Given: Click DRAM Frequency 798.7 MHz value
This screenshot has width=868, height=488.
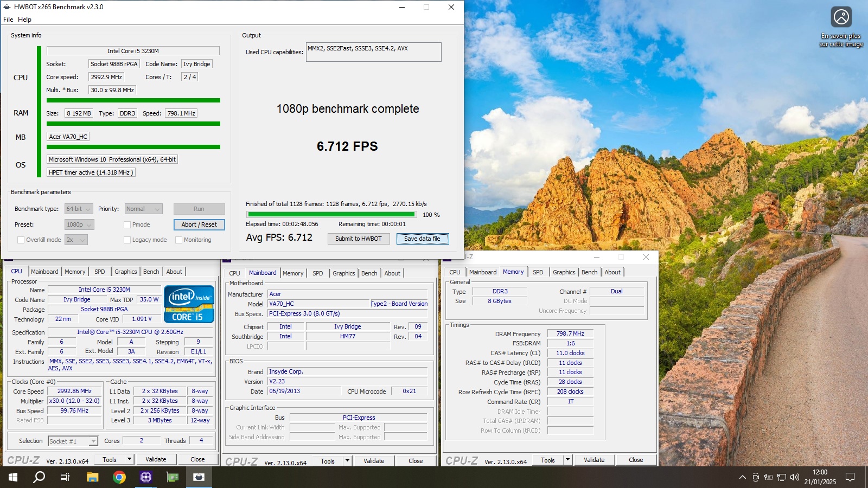Looking at the screenshot, I should tap(570, 334).
